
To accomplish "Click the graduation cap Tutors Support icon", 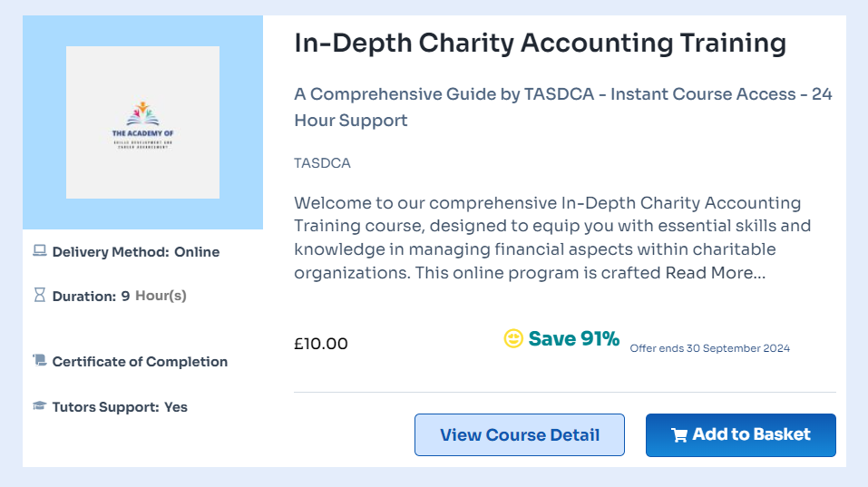I will 39,406.
